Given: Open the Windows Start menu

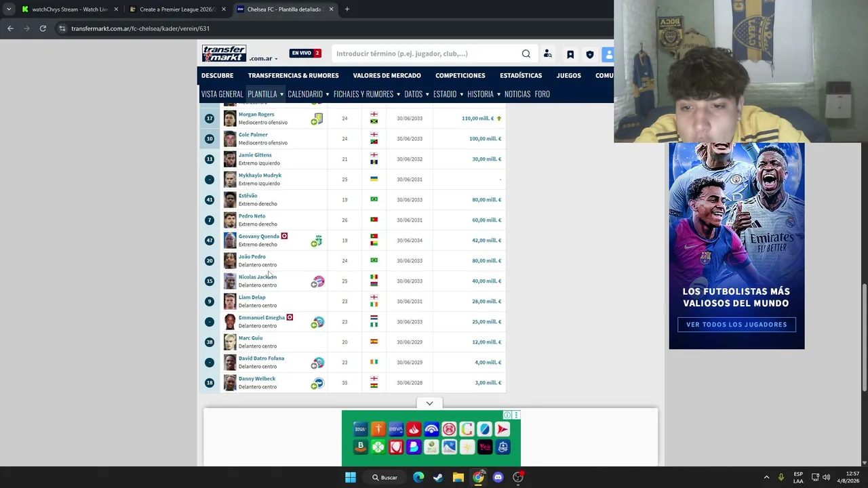Looking at the screenshot, I should pos(351,477).
